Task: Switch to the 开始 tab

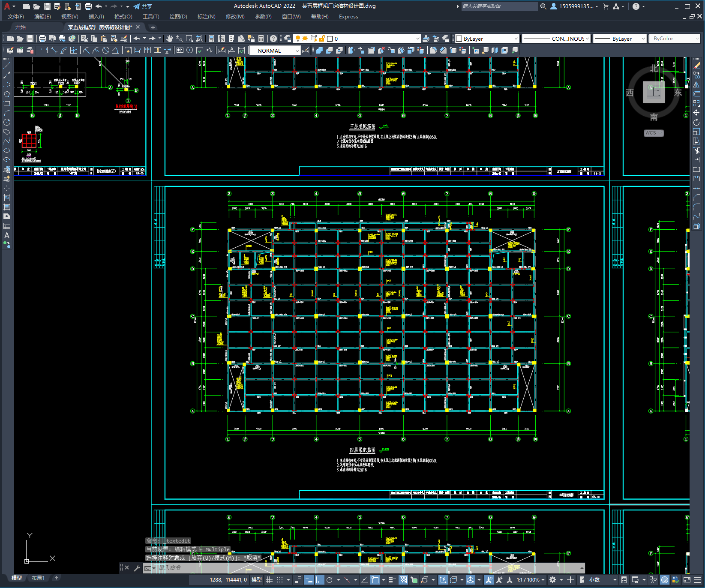Action: coord(21,27)
